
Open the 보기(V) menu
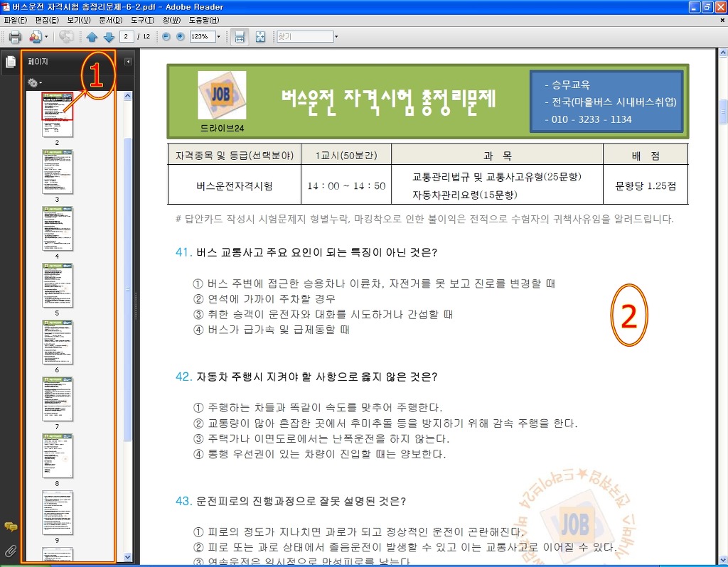78,21
